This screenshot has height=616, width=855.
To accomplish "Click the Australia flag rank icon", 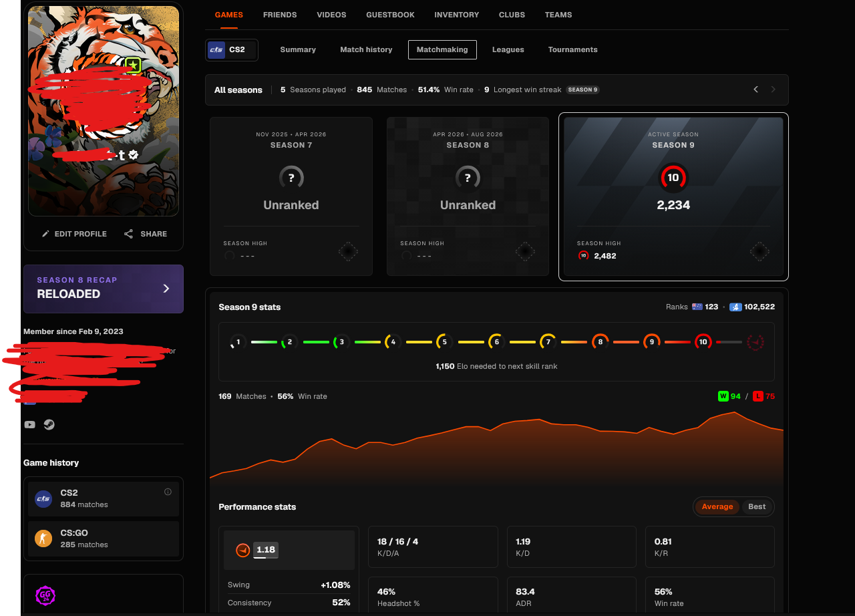I will (697, 307).
